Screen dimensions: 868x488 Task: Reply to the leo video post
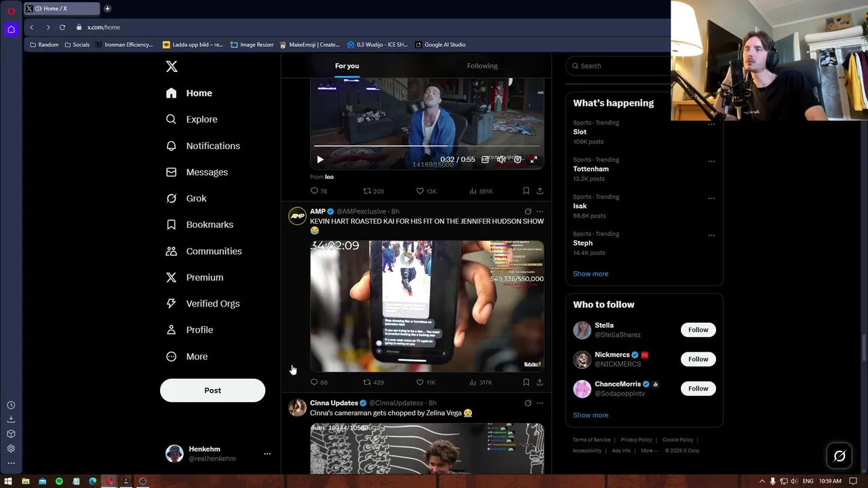coord(319,191)
